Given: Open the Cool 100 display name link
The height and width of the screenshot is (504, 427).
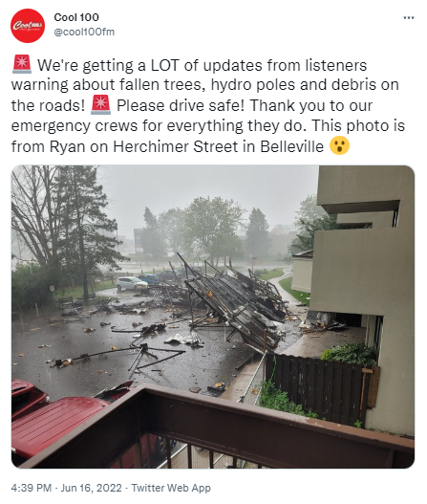Looking at the screenshot, I should point(76,17).
